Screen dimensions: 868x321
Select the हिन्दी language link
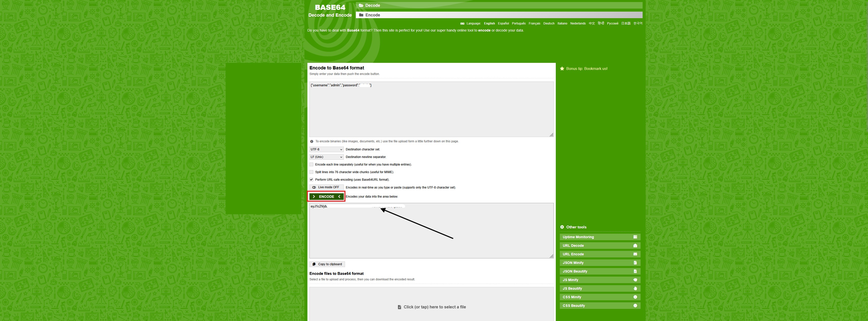coord(601,23)
